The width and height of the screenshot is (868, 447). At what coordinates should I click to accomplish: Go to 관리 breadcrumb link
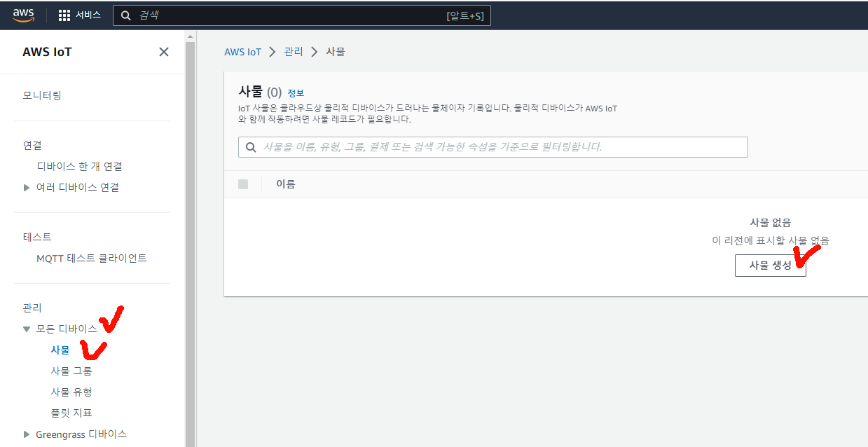(294, 52)
